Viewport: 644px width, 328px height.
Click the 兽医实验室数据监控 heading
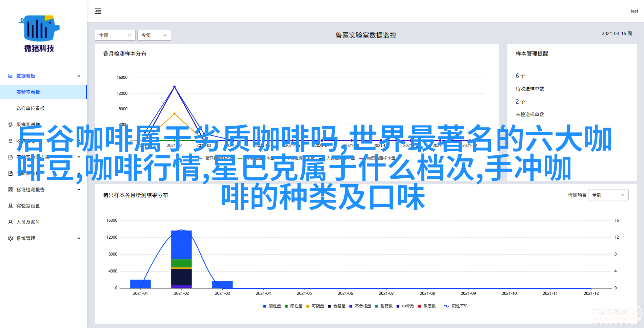[x=366, y=35]
